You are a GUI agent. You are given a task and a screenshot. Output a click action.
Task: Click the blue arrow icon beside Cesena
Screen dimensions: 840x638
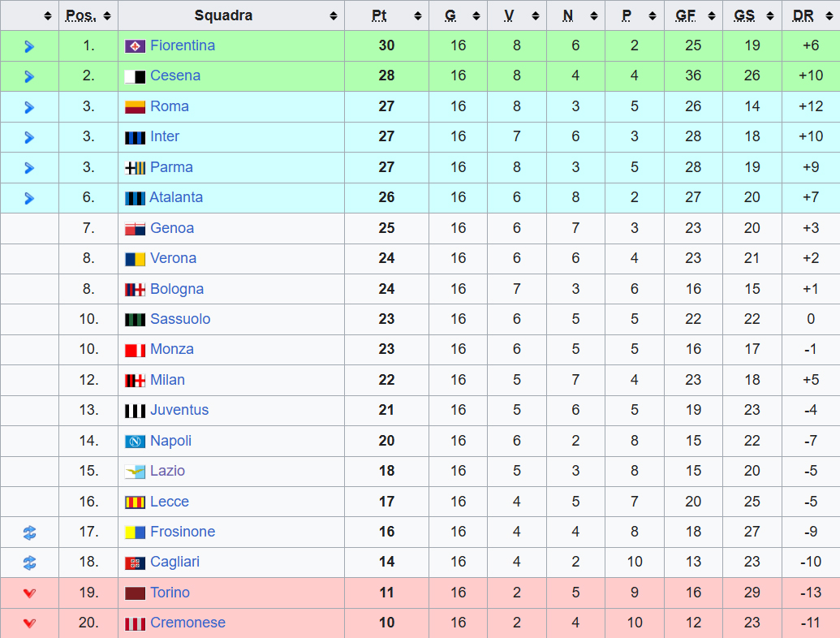pyautogui.click(x=29, y=76)
